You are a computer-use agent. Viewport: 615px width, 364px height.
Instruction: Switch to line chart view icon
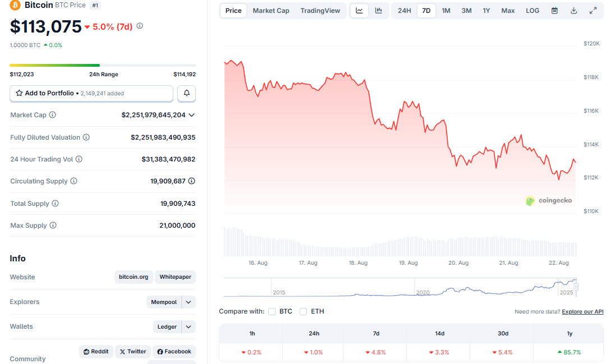(359, 11)
